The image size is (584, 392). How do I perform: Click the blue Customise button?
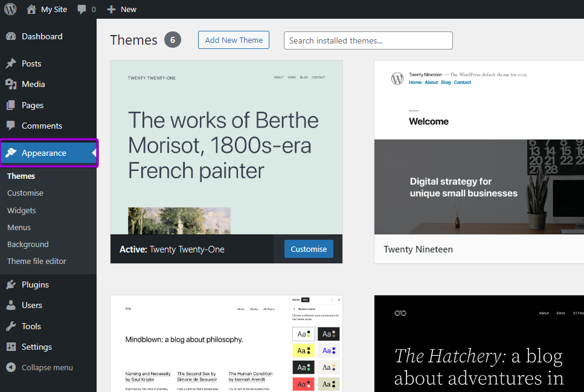coord(309,249)
